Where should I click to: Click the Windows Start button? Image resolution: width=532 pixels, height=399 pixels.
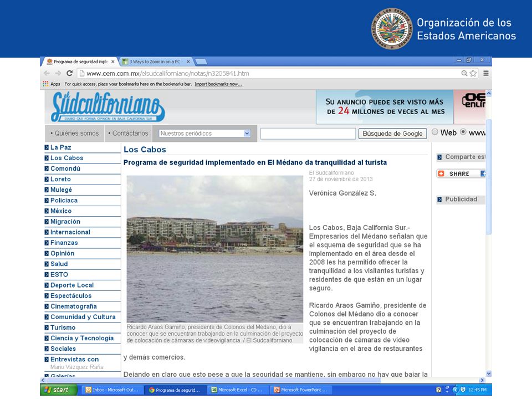click(x=58, y=390)
